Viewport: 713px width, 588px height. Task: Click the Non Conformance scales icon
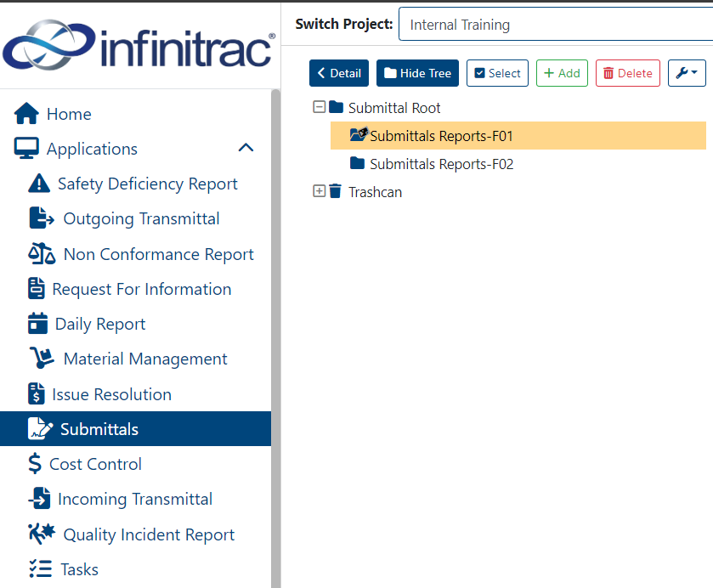click(x=42, y=254)
